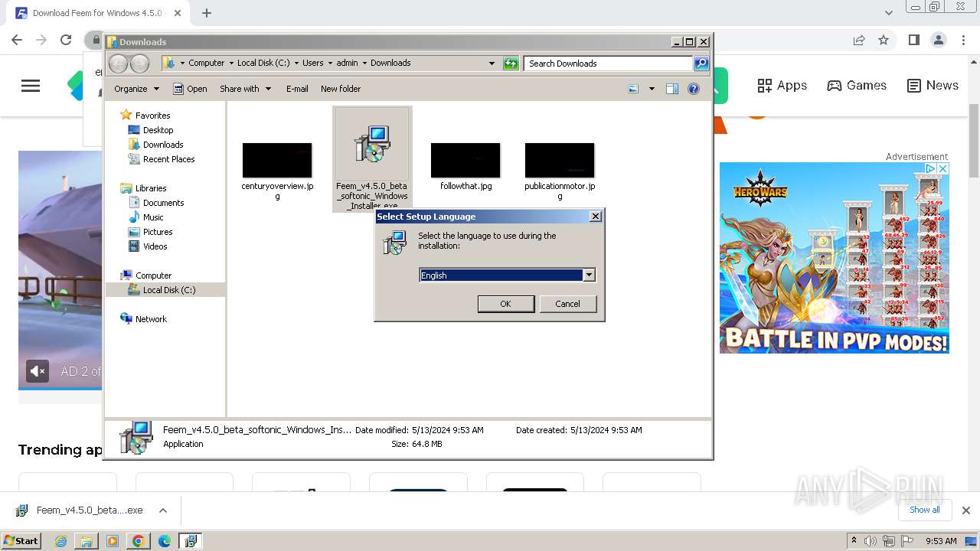Viewport: 980px width, 551px height.
Task: Bookmark this page star icon
Action: coord(884,40)
